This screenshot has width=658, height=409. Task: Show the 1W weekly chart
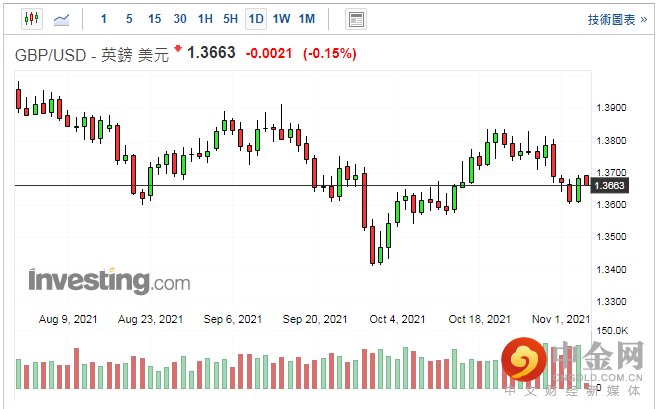pyautogui.click(x=282, y=18)
